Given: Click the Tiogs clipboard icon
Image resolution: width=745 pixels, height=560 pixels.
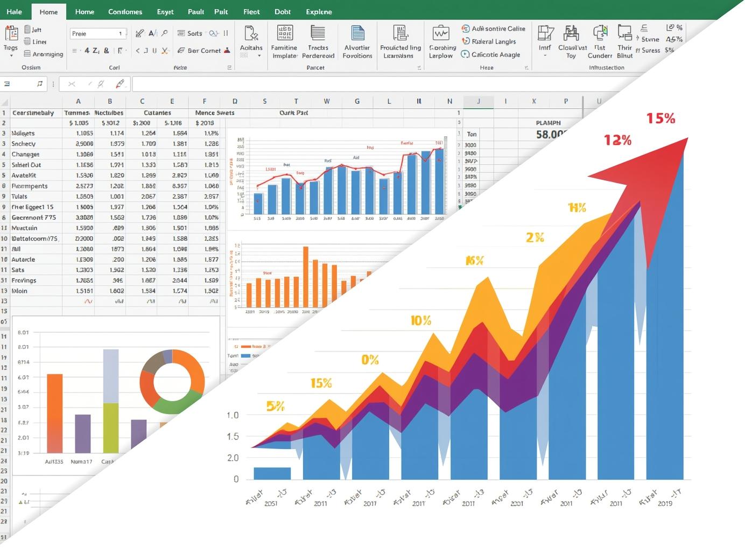Looking at the screenshot, I should [11, 34].
